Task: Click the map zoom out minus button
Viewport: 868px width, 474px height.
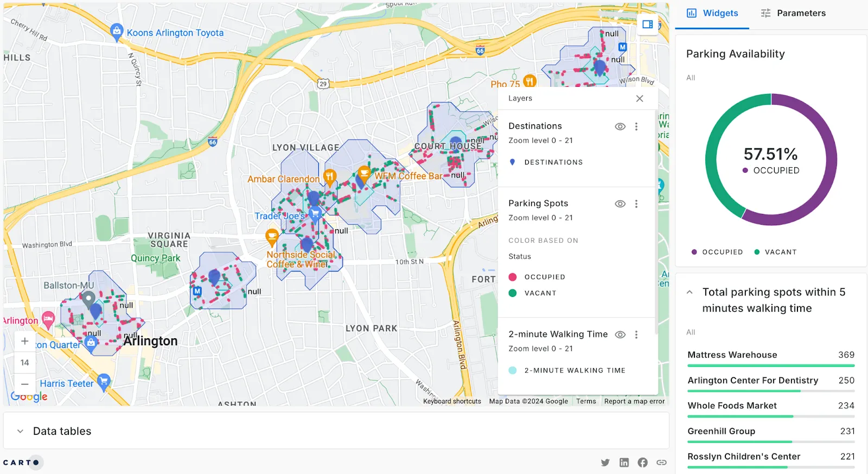Action: pyautogui.click(x=24, y=384)
